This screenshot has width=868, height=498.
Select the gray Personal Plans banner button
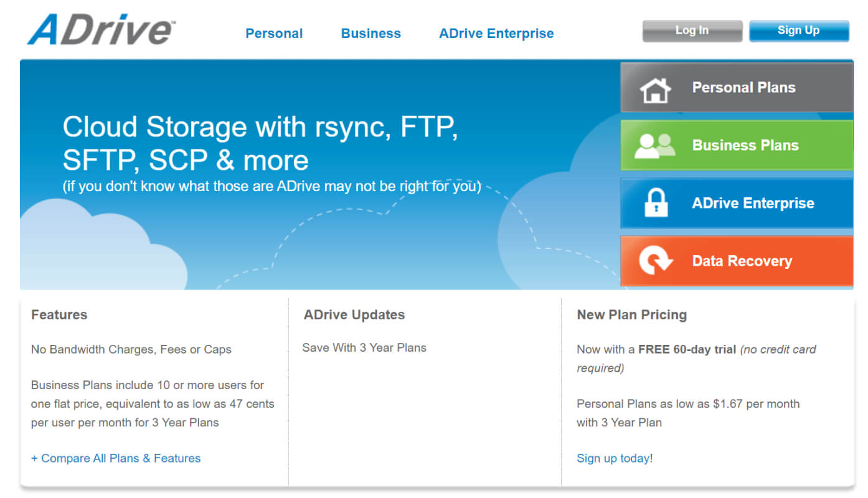tap(737, 87)
